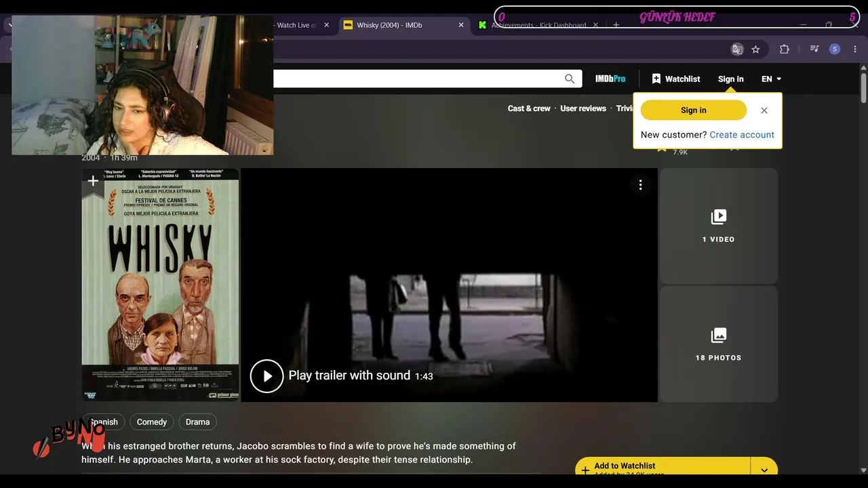The height and width of the screenshot is (488, 868).
Task: Click the translate page icon in address bar
Action: (737, 49)
